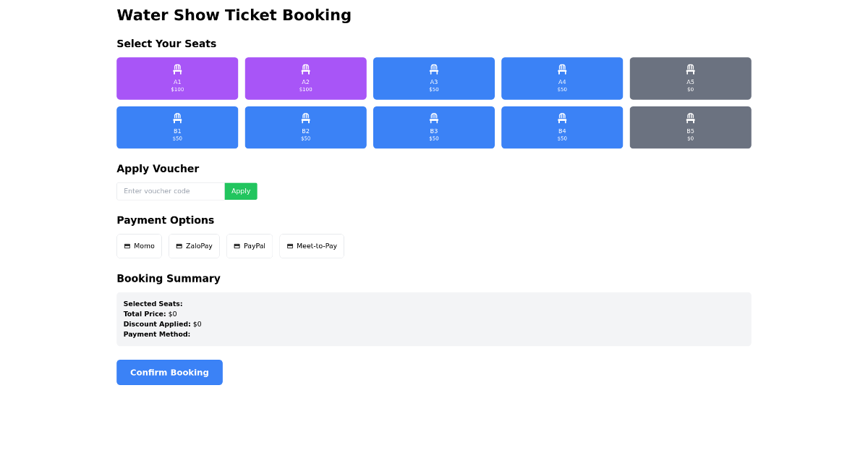
Task: Click the card icon on Meet-to-Pay
Action: click(289, 245)
